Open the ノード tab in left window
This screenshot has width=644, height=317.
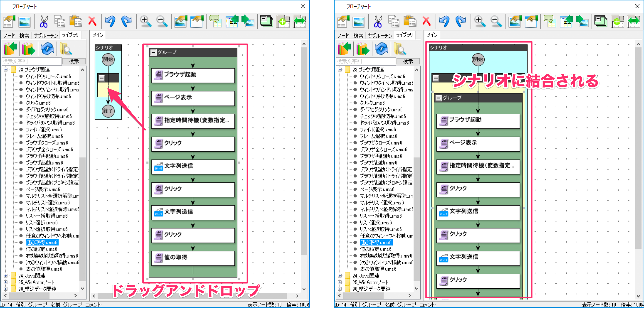tap(9, 35)
